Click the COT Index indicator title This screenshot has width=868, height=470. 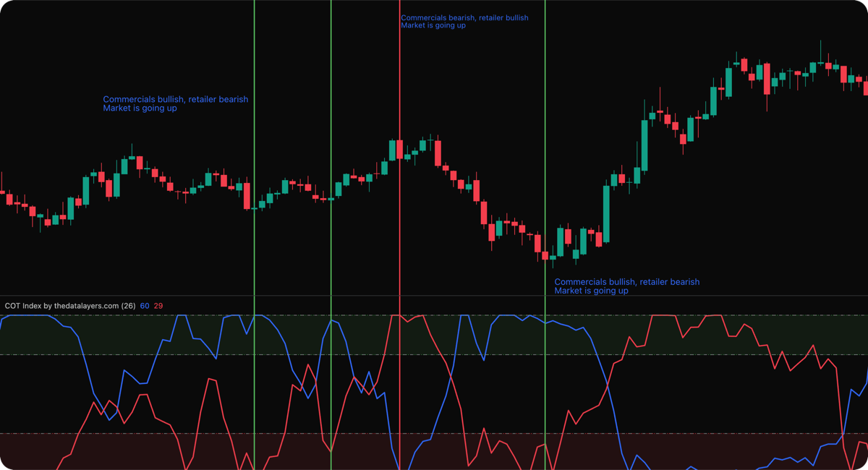[22, 305]
